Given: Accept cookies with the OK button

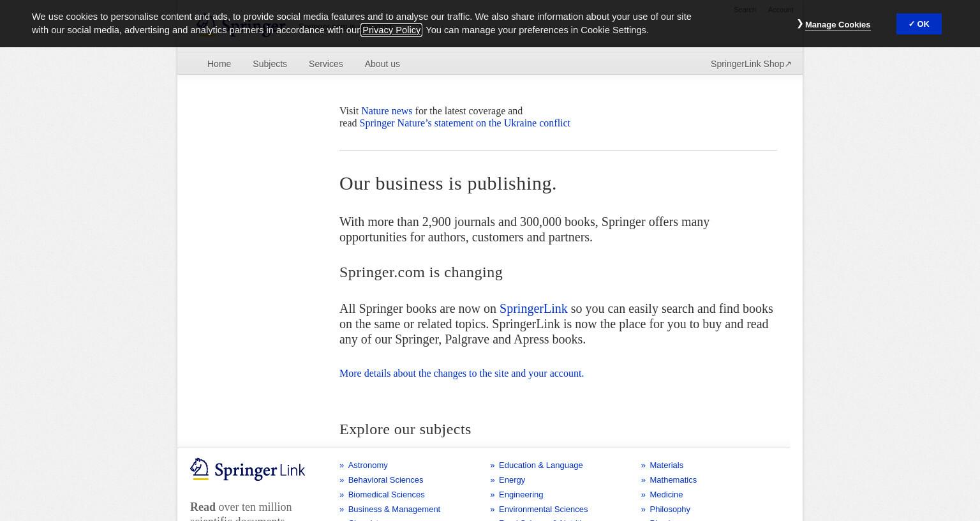Looking at the screenshot, I should pyautogui.click(x=919, y=24).
